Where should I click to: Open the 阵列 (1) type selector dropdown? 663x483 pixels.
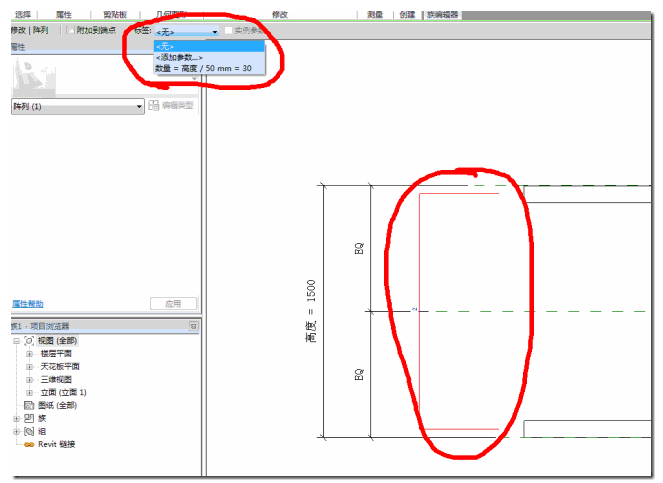pos(139,106)
